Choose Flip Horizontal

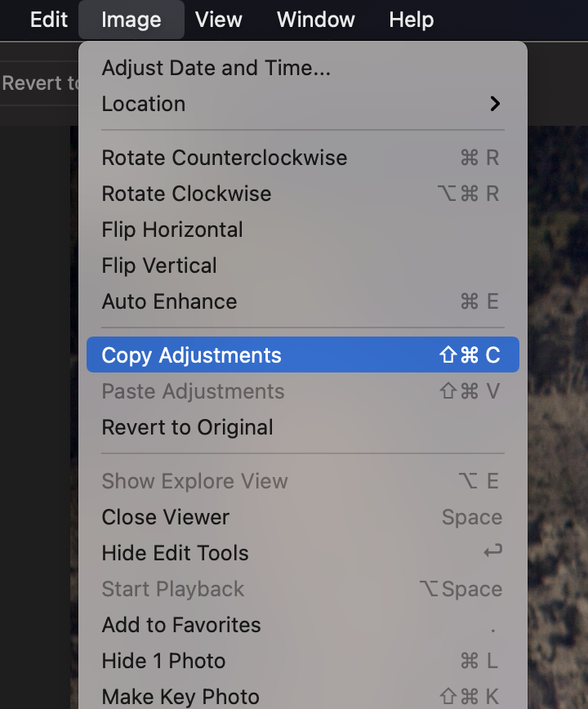click(303, 230)
